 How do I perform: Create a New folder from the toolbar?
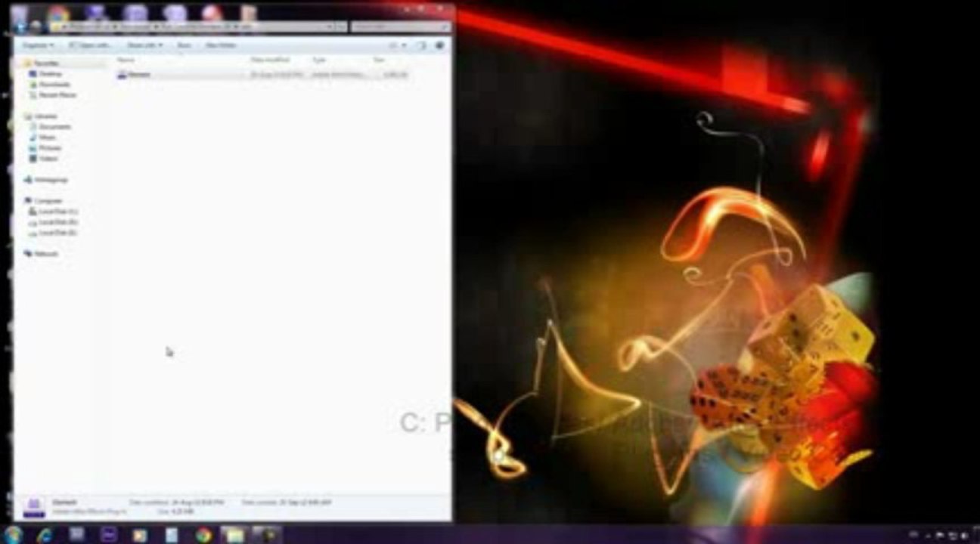pyautogui.click(x=222, y=45)
